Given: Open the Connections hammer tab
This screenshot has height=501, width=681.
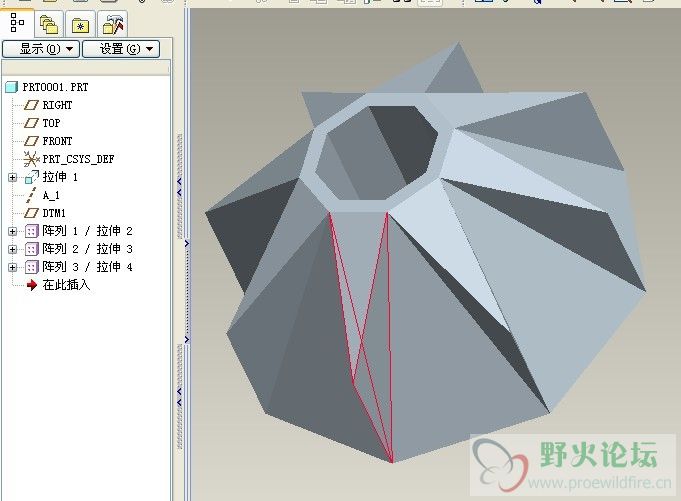Looking at the screenshot, I should point(112,24).
